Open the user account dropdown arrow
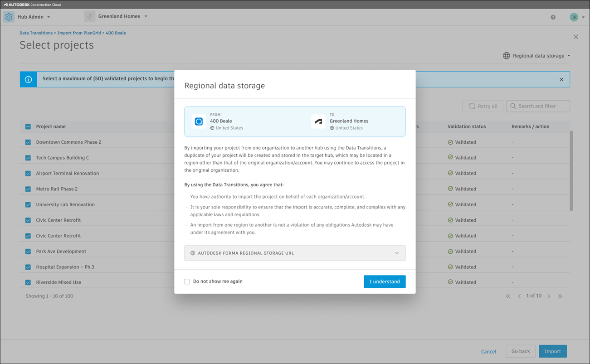 (583, 17)
